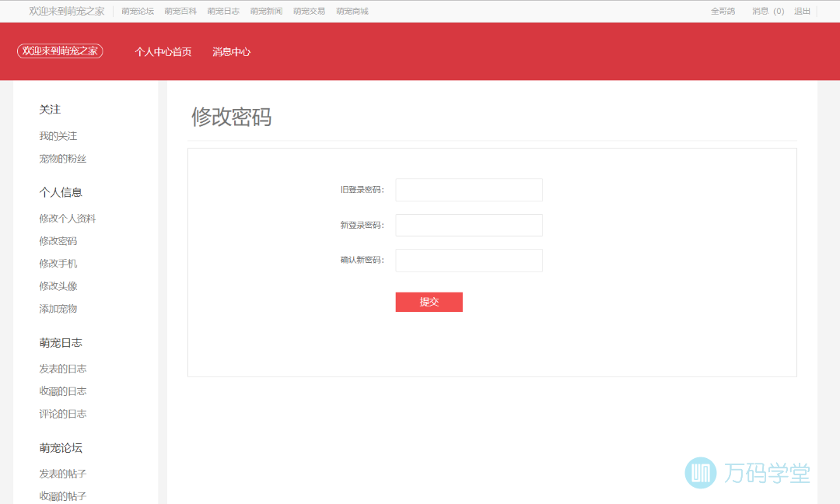Click the 欢迎来到萌宠之家 logo badge in red header
The width and height of the screenshot is (840, 504).
(x=60, y=51)
